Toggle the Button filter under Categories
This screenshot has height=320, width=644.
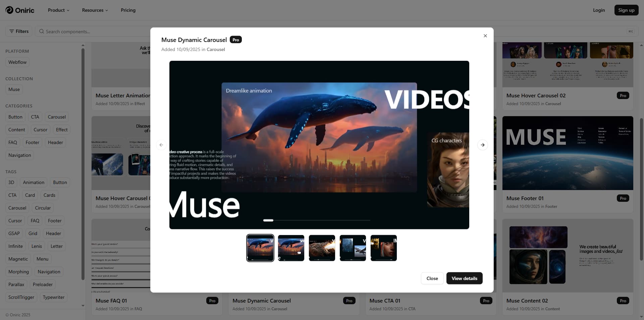(x=15, y=117)
